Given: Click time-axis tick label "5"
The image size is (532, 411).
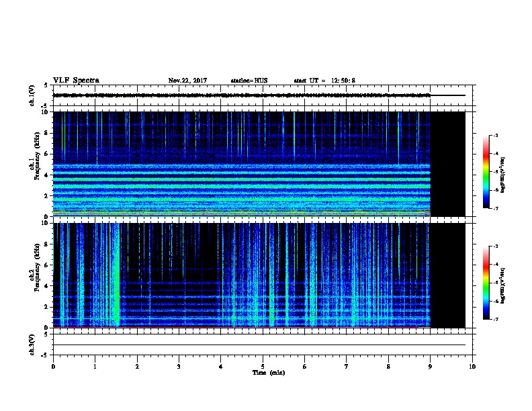Looking at the screenshot, I should click(263, 367).
